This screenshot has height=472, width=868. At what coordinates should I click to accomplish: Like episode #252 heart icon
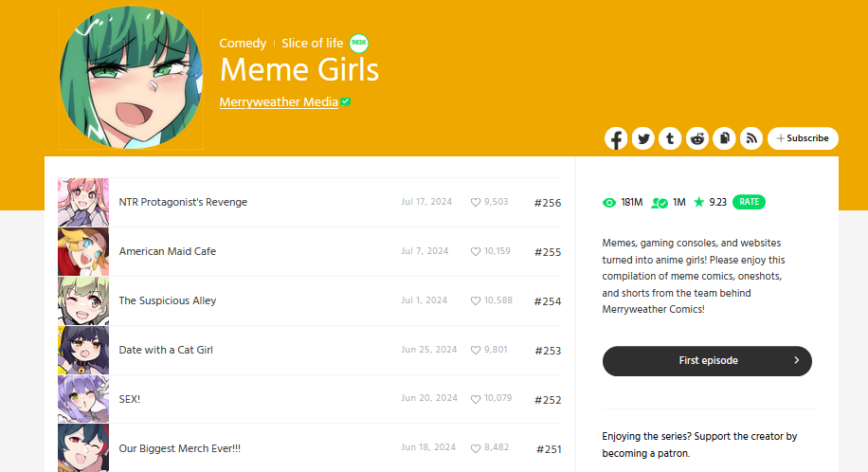tap(476, 399)
